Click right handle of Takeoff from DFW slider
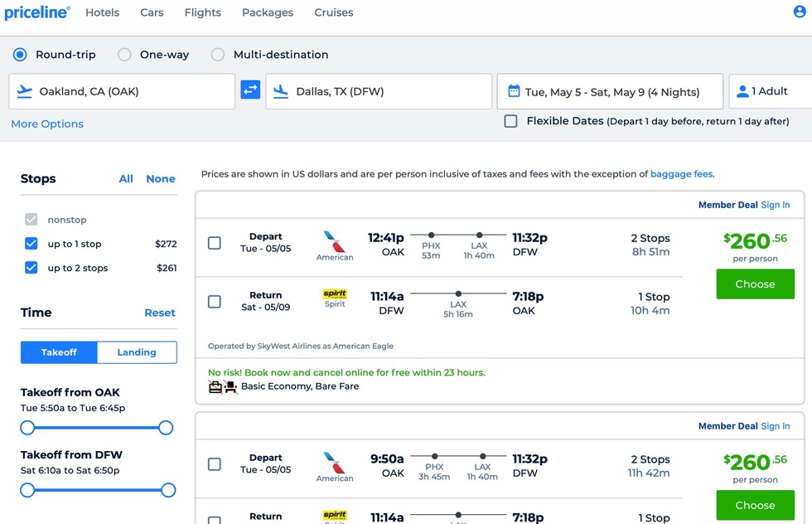Screen dimensions: 812x524 [168, 490]
